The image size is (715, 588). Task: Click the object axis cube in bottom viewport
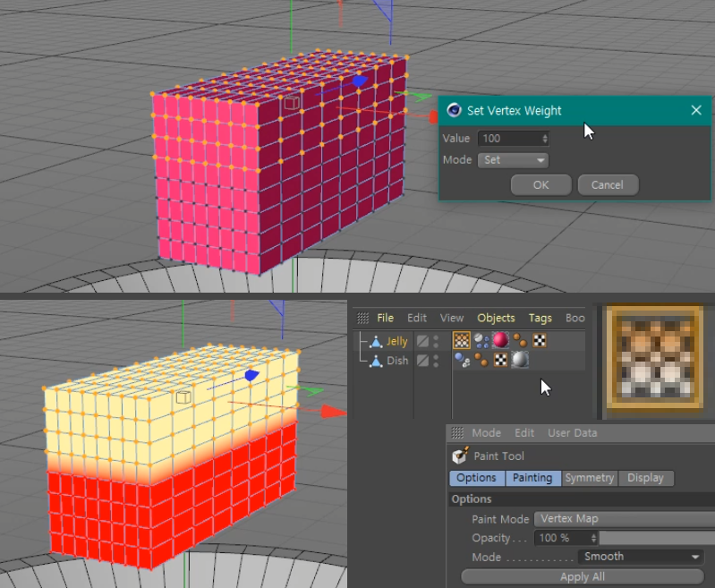183,396
